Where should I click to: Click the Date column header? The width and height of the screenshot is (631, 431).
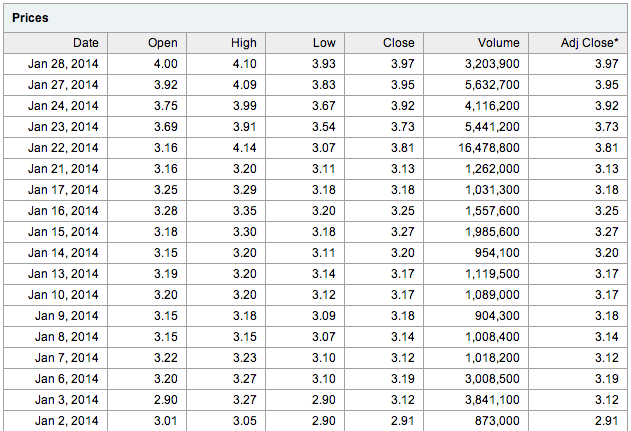point(56,43)
